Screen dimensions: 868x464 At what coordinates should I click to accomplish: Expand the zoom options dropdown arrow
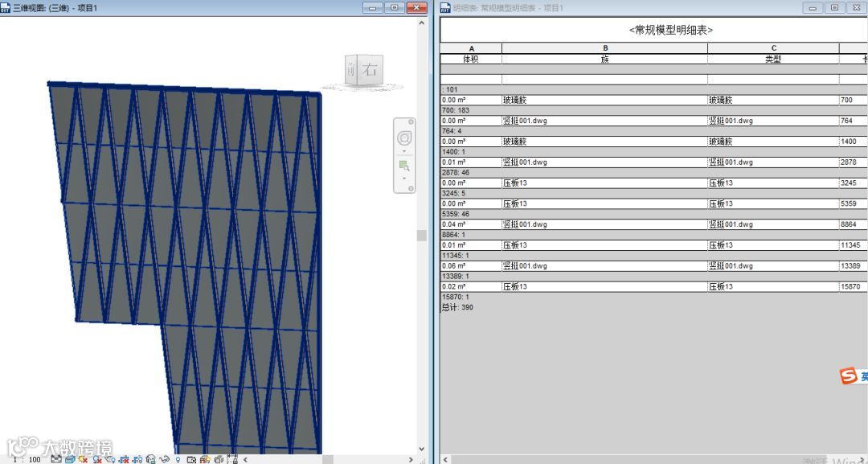[x=404, y=179]
